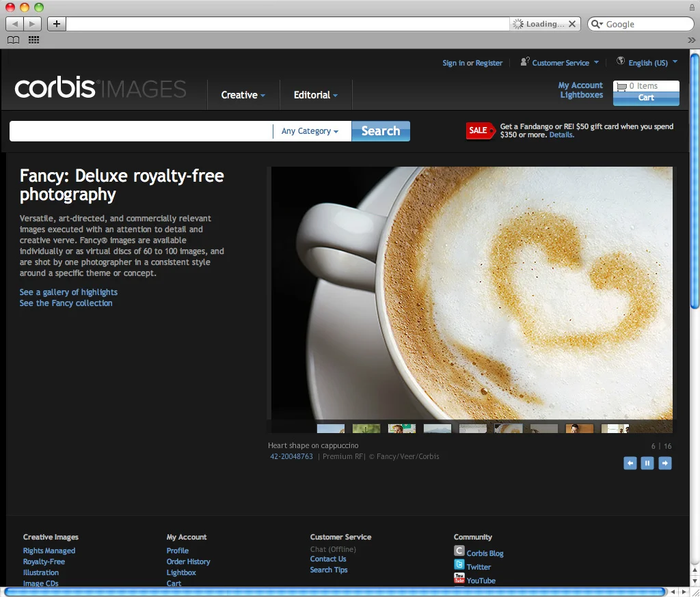
Task: Click the sale Details link
Action: (561, 135)
